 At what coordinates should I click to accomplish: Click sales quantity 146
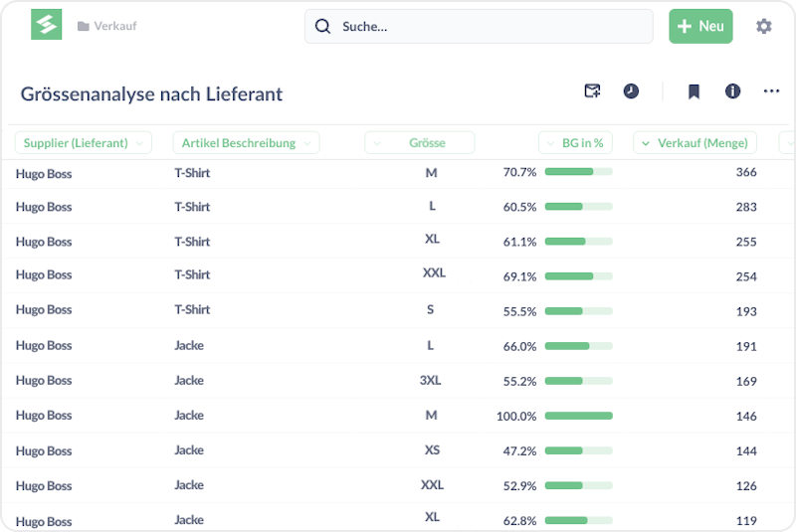point(746,417)
